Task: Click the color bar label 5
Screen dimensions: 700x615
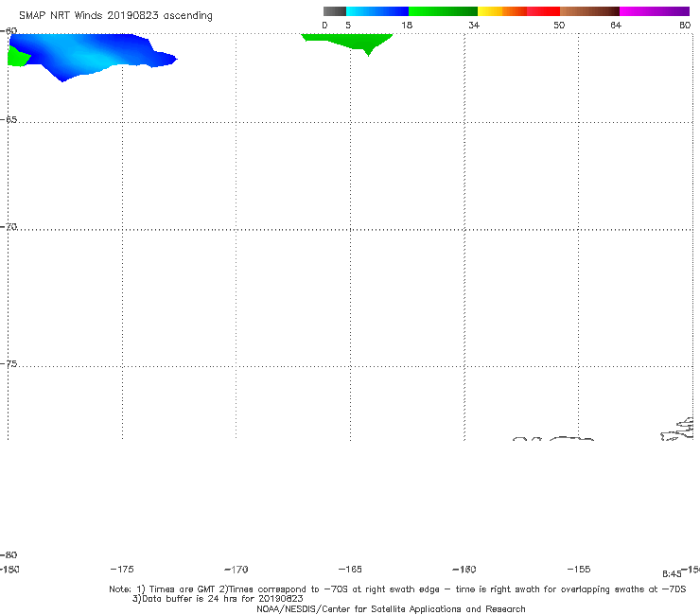Action: coord(348,25)
